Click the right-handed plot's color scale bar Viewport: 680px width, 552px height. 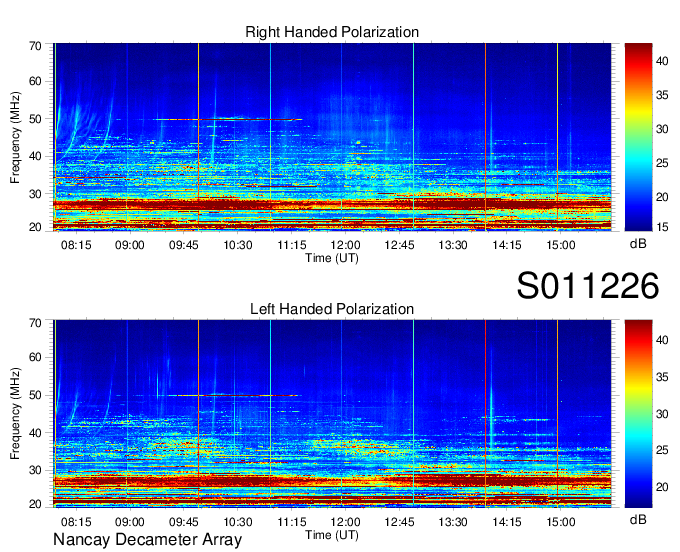pos(638,137)
